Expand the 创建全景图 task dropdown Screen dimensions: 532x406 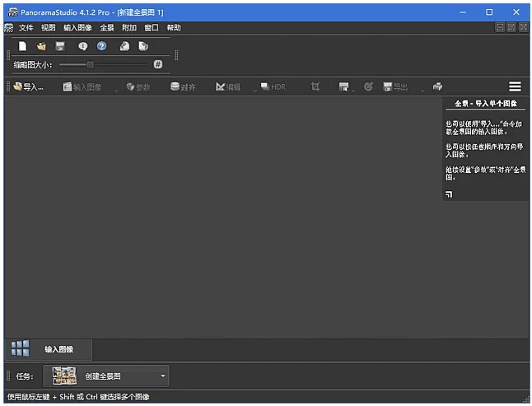point(163,376)
